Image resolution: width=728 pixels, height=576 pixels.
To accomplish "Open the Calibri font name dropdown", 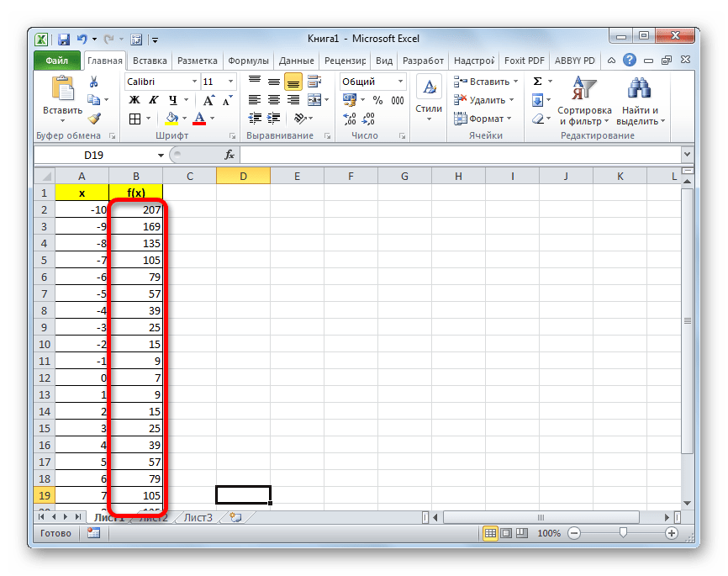I will [194, 82].
